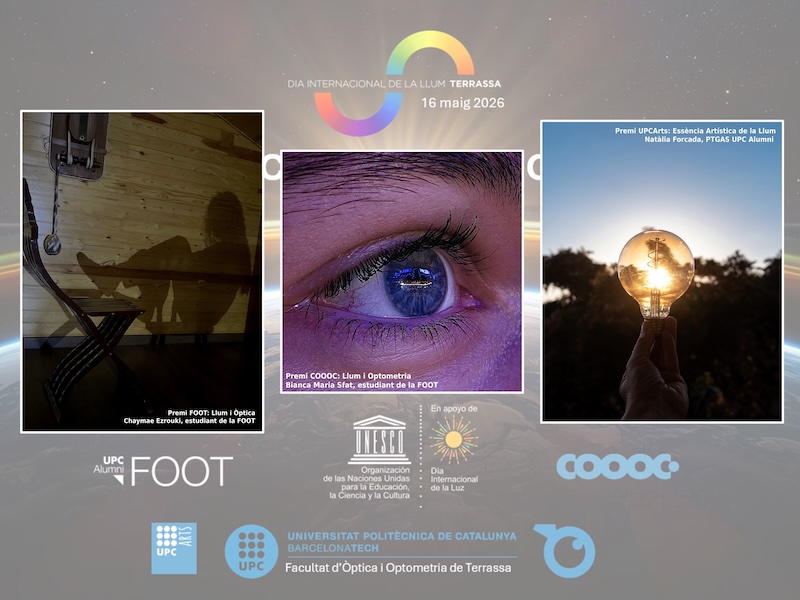This screenshot has width=800, height=600.
Task: Click caption 'Premi COOOC: Llum i Optometria'
Action: (348, 376)
